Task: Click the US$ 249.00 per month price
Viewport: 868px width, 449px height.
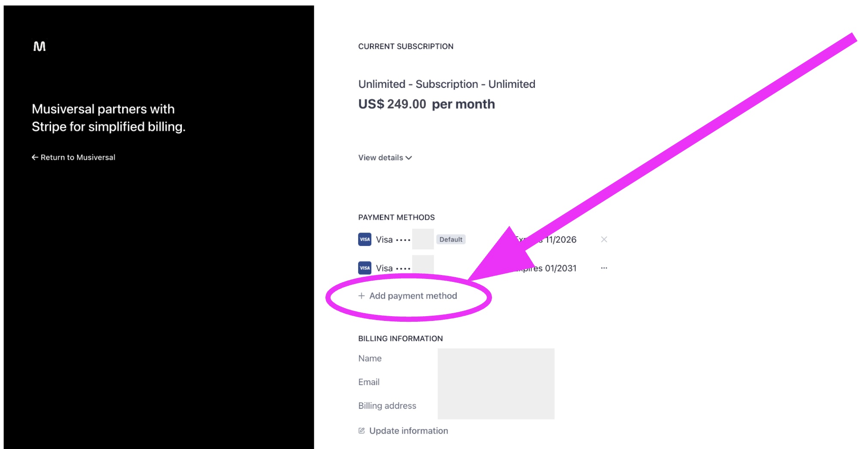Action: click(426, 104)
